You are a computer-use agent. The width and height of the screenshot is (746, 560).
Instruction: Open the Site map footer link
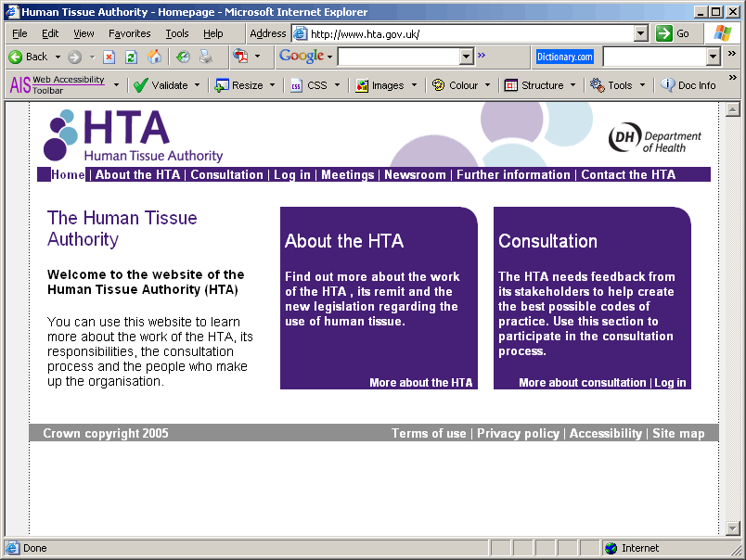pos(678,433)
